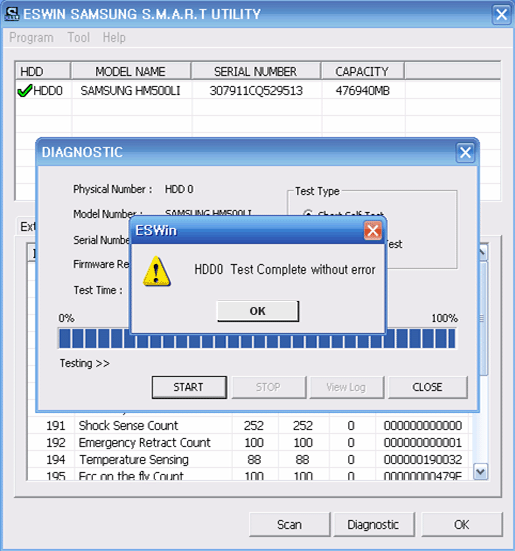Click the 'HDD0 Test Complete without error' message
This screenshot has width=515, height=551.
click(285, 270)
